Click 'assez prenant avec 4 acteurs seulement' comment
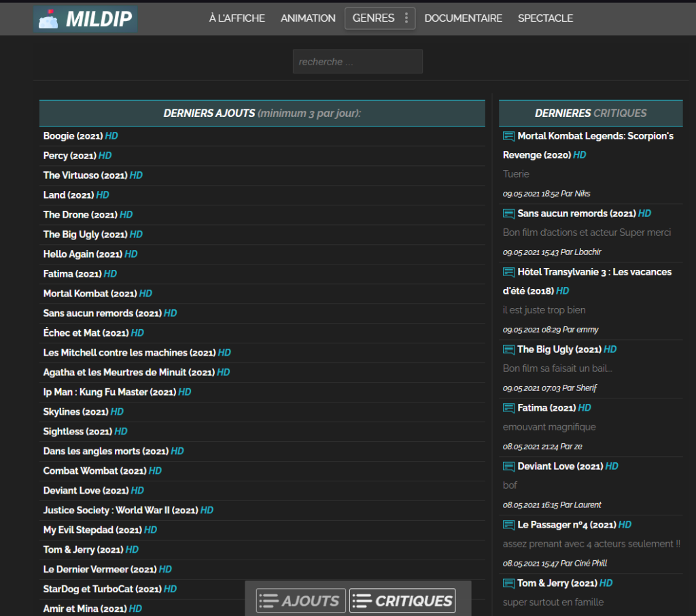 pyautogui.click(x=591, y=544)
